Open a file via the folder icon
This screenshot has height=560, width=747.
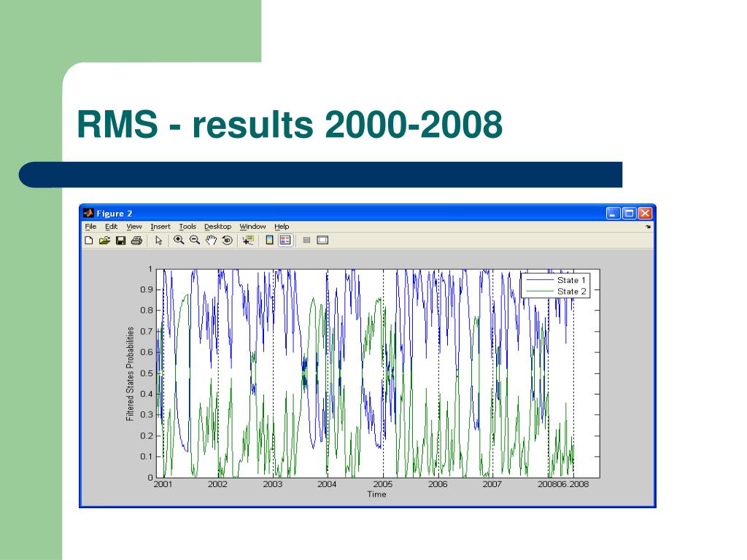[x=104, y=241]
